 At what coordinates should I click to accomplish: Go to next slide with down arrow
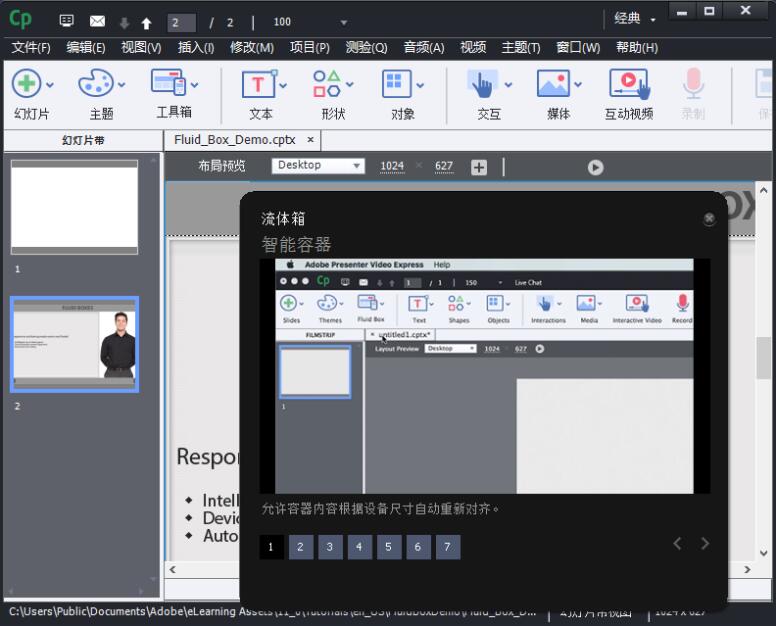click(124, 23)
